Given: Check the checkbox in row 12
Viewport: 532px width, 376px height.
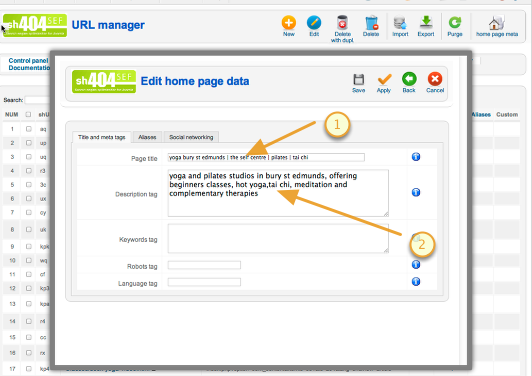Looking at the screenshot, I should [x=28, y=288].
